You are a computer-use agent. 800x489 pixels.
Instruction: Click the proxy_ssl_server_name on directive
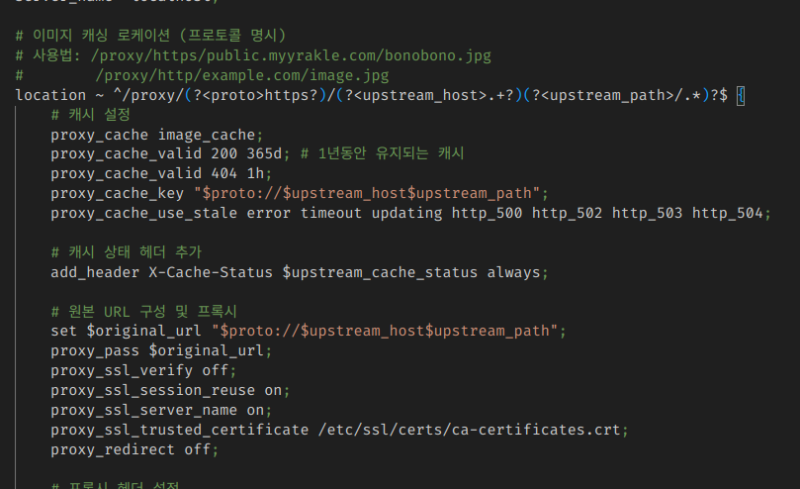166,410
